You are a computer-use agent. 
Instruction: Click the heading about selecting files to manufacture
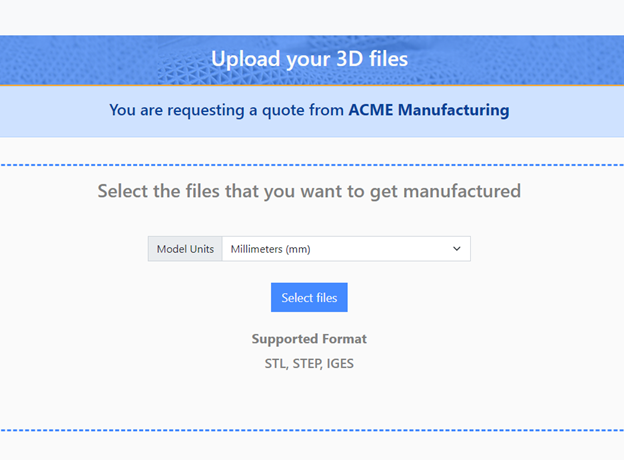309,191
